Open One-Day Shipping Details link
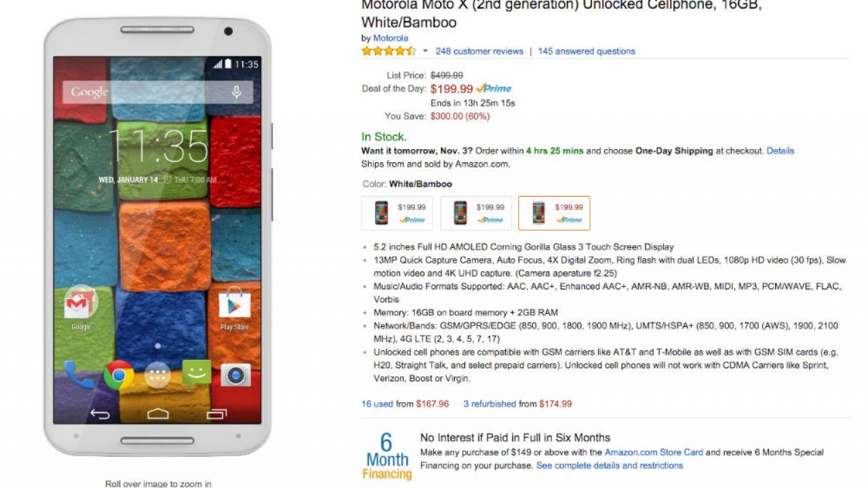868x488 pixels. (x=780, y=151)
